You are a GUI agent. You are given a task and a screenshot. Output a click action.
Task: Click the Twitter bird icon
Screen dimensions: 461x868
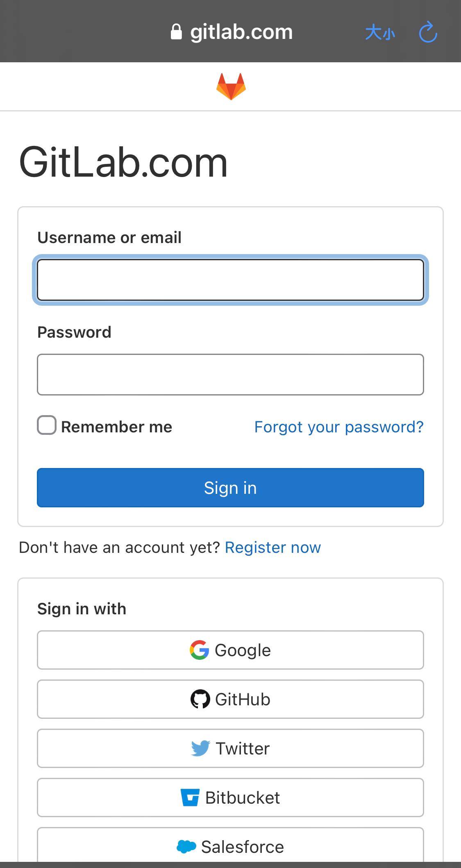(201, 748)
